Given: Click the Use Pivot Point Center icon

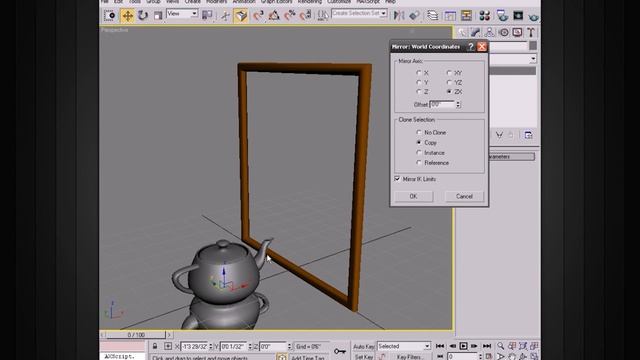Looking at the screenshot, I should (207, 16).
